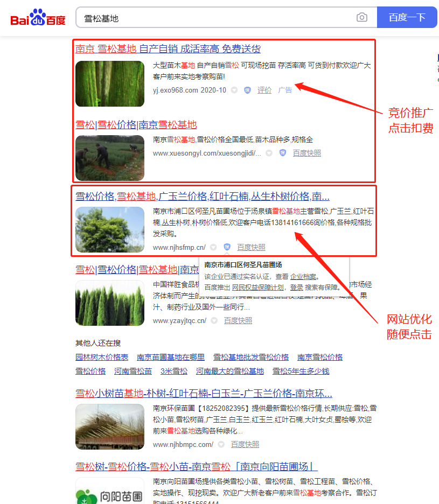Click URL text www.njhsfmp.cn/
Screen dimensions: 439x504
(x=179, y=248)
